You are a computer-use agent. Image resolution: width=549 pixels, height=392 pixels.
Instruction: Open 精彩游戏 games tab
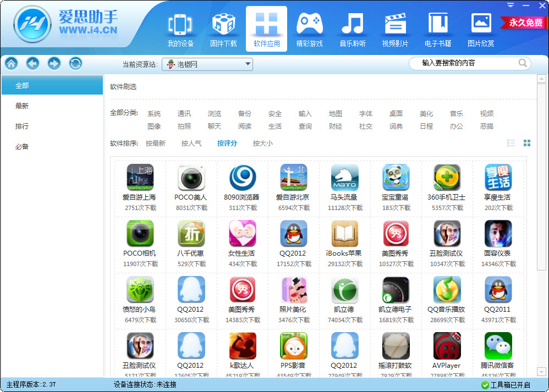pyautogui.click(x=310, y=30)
